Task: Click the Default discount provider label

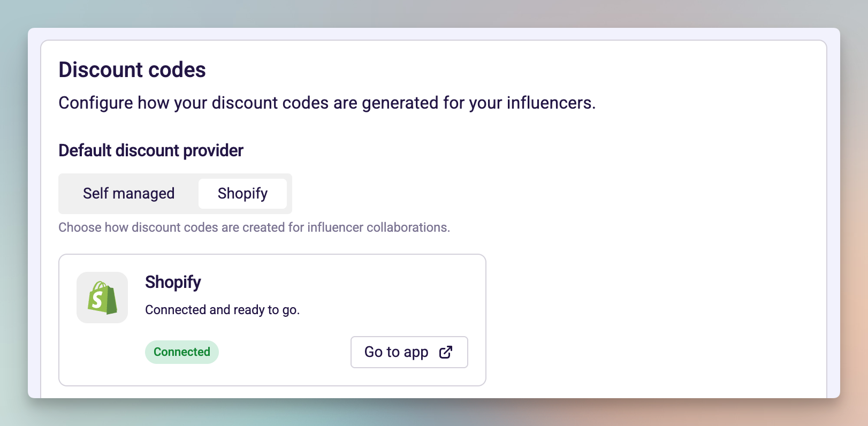Action: point(150,150)
